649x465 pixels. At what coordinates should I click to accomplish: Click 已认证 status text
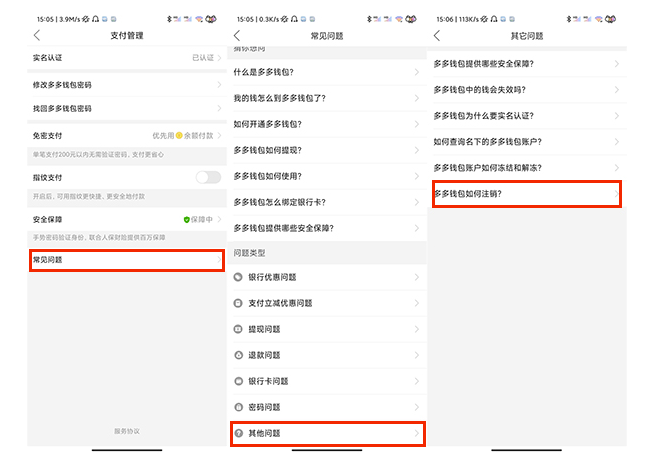pyautogui.click(x=203, y=58)
